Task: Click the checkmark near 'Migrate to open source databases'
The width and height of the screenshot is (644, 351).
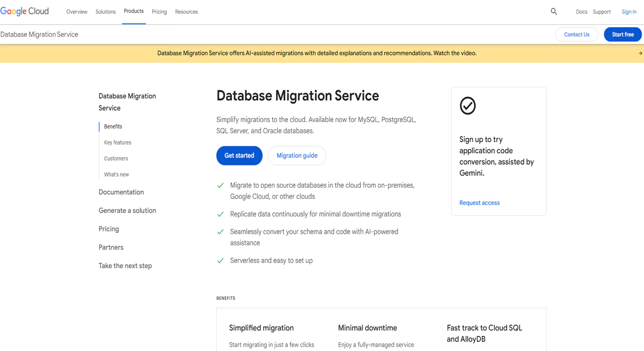Action: [x=220, y=185]
